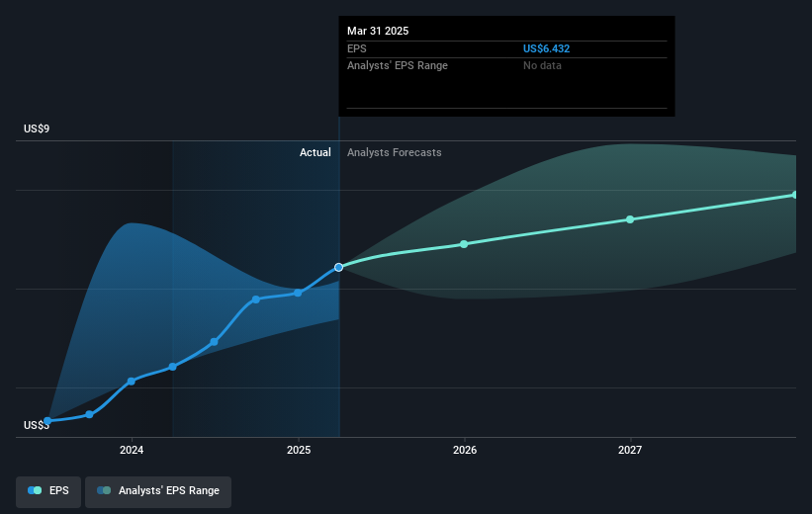Select the second EPS point in late 2023
The width and height of the screenshot is (812, 514).
click(x=90, y=414)
